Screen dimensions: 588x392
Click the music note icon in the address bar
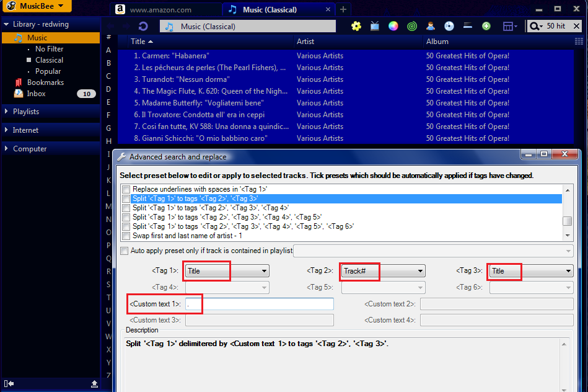click(170, 26)
